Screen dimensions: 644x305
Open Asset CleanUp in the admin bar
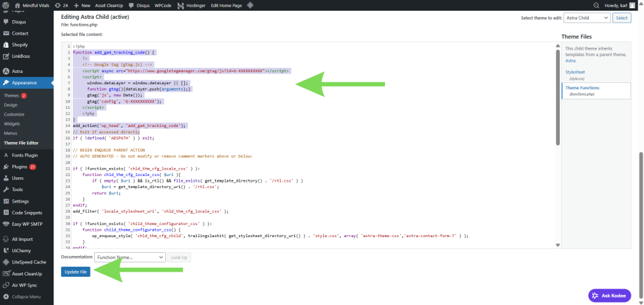(x=108, y=5)
